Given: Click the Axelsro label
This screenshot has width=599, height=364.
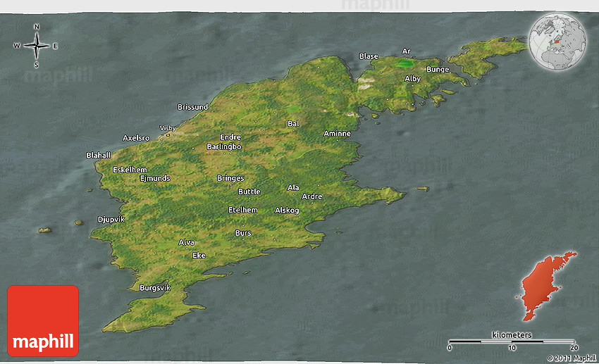Looking at the screenshot, I should 136,138.
